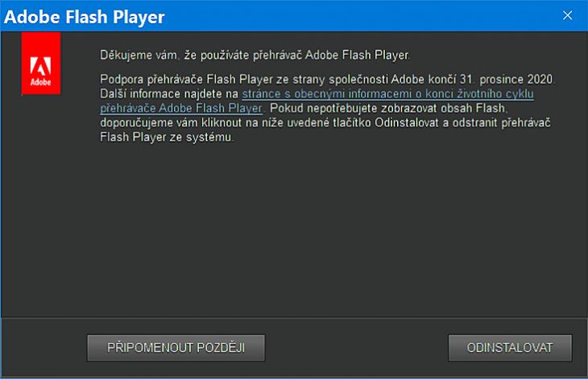Click the ODINSTALOVAT button
The image size is (588, 379).
(510, 348)
